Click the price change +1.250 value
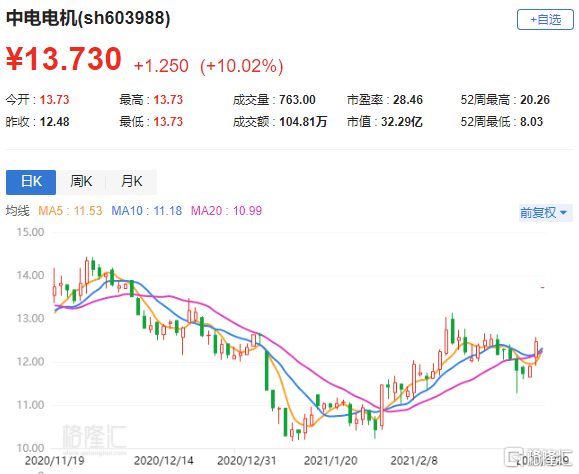 coord(161,66)
